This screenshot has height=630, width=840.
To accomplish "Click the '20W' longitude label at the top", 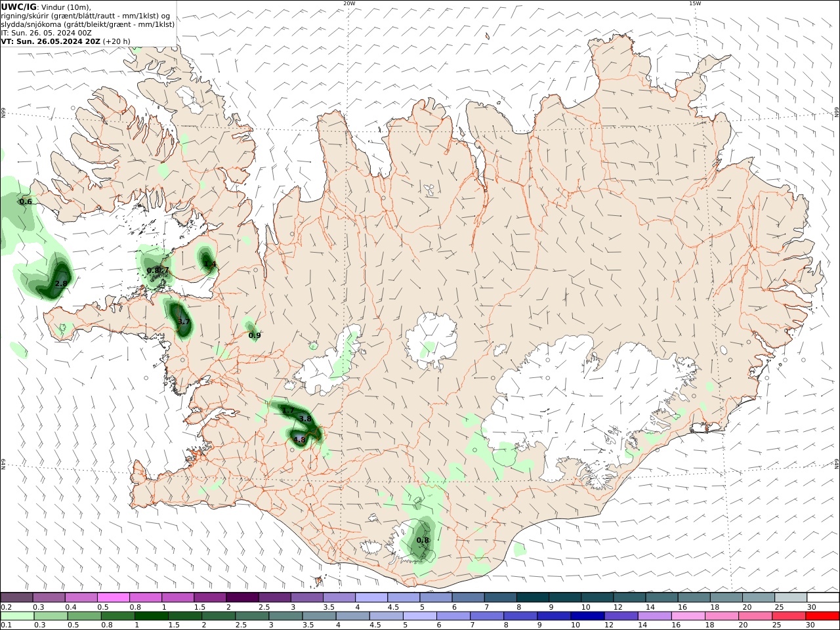I will (349, 3).
